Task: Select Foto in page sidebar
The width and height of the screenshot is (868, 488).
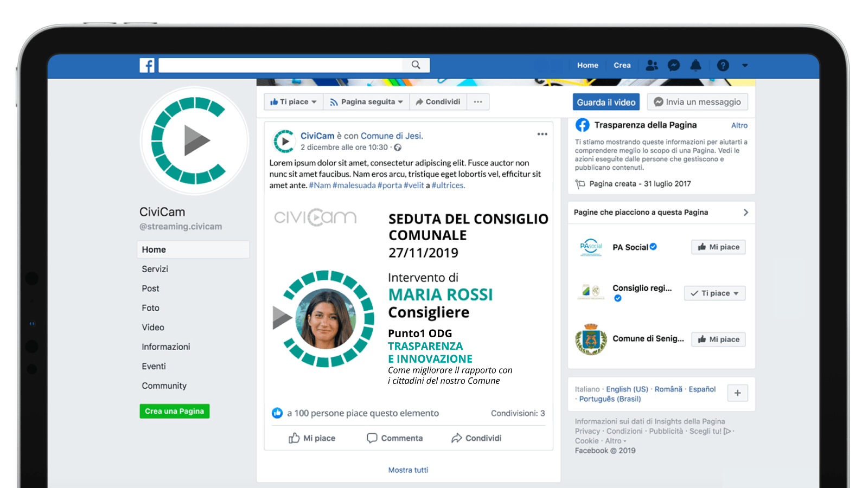Action: 150,308
